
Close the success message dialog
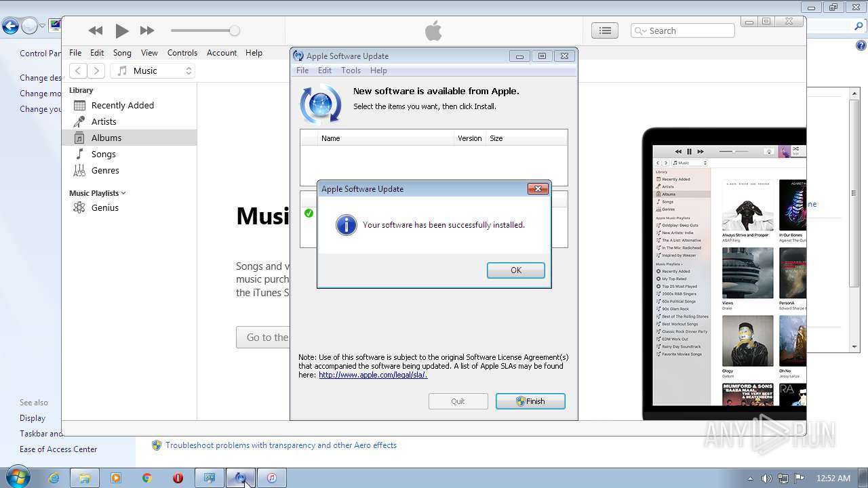click(x=538, y=189)
